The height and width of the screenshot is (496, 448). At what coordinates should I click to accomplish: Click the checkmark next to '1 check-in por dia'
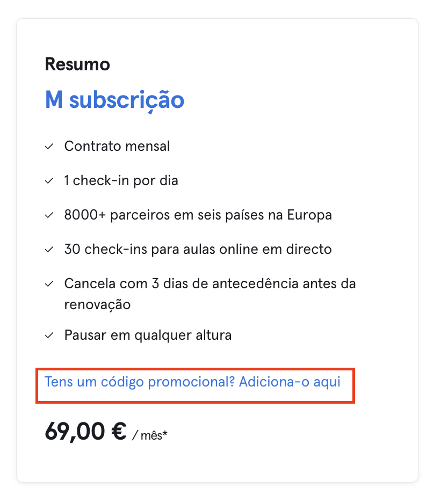click(x=49, y=181)
